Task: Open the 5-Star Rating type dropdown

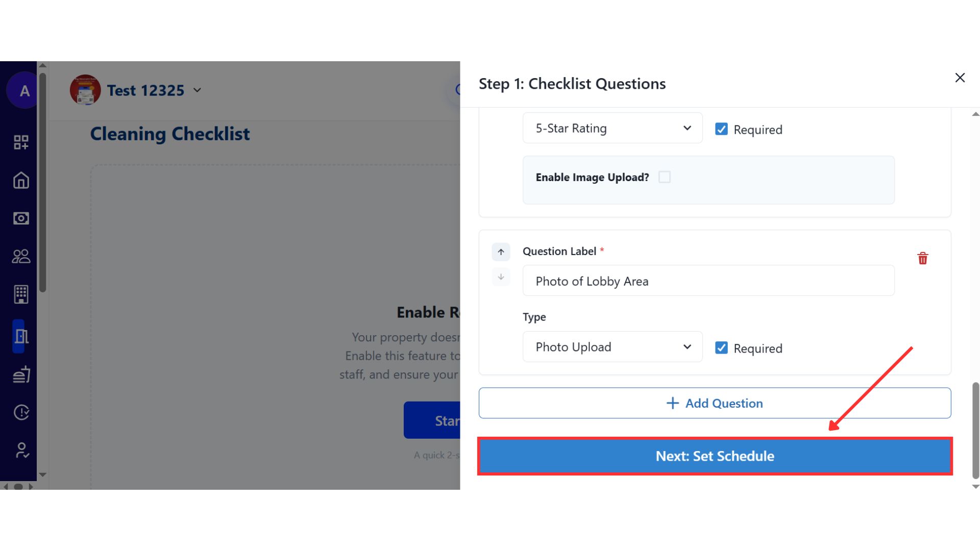Action: coord(612,128)
